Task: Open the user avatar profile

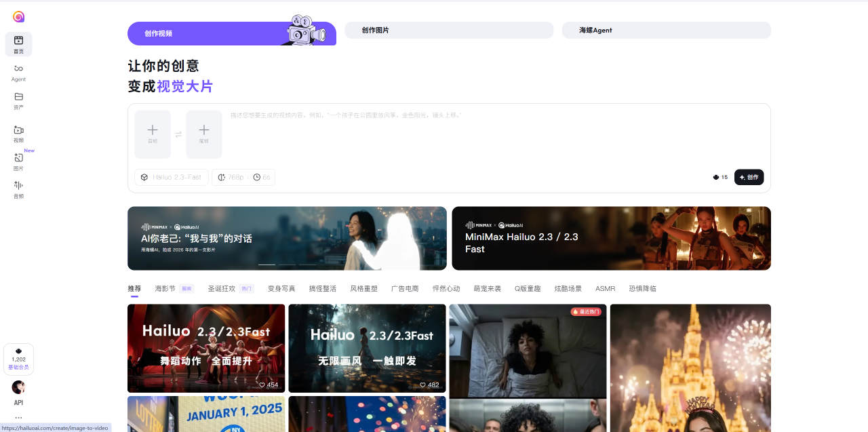Action: (18, 387)
